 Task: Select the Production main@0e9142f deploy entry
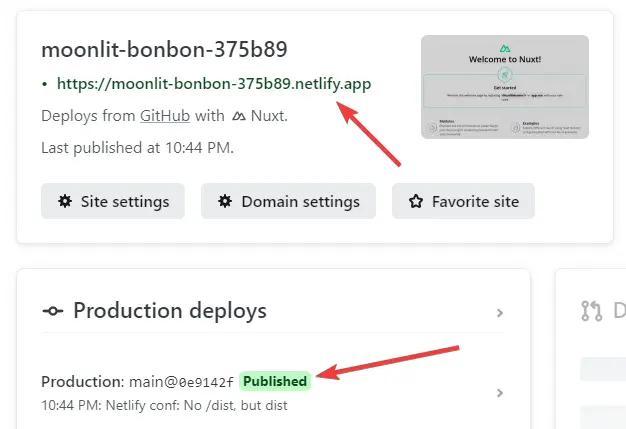138,382
